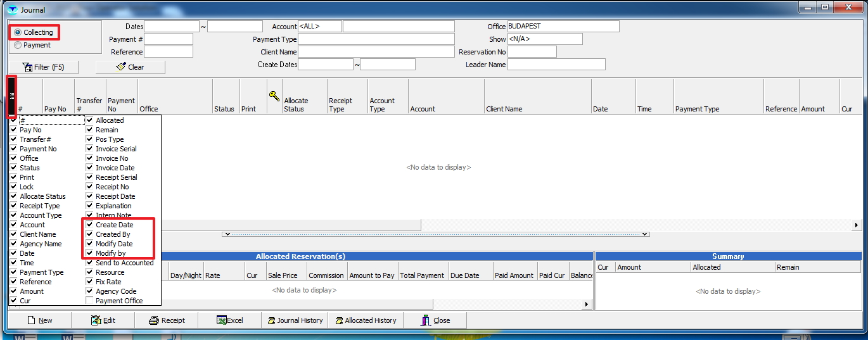Open Journal History
868x340 pixels.
[295, 320]
